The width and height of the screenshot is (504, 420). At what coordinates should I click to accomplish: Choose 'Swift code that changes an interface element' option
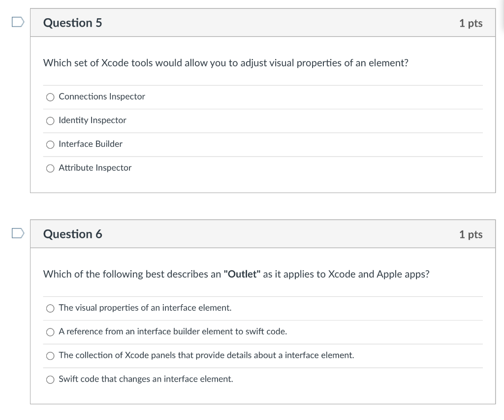point(50,379)
